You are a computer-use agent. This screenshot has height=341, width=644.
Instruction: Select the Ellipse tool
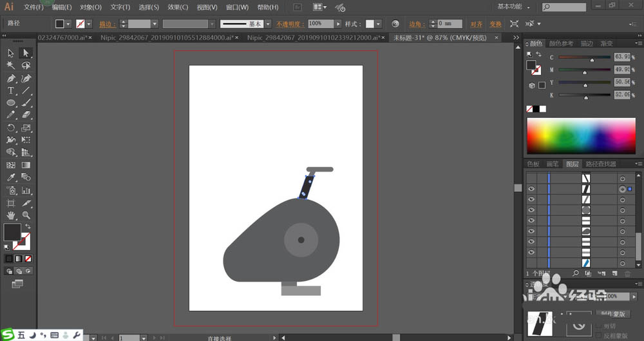pos(11,103)
